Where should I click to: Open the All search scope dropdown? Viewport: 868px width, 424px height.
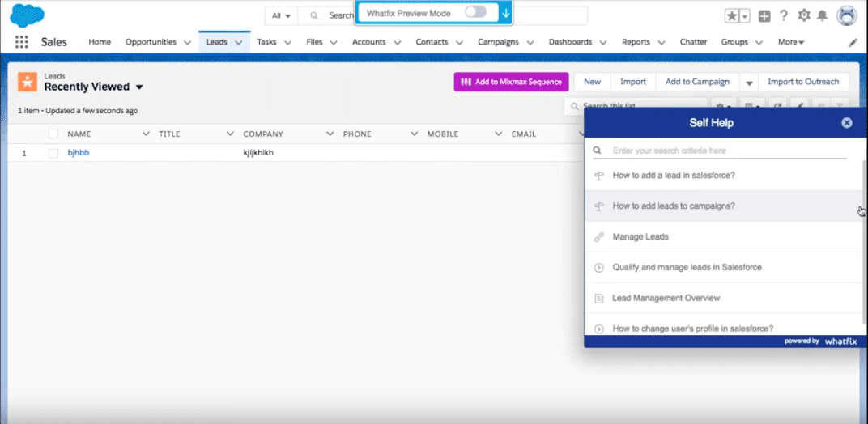pyautogui.click(x=281, y=15)
